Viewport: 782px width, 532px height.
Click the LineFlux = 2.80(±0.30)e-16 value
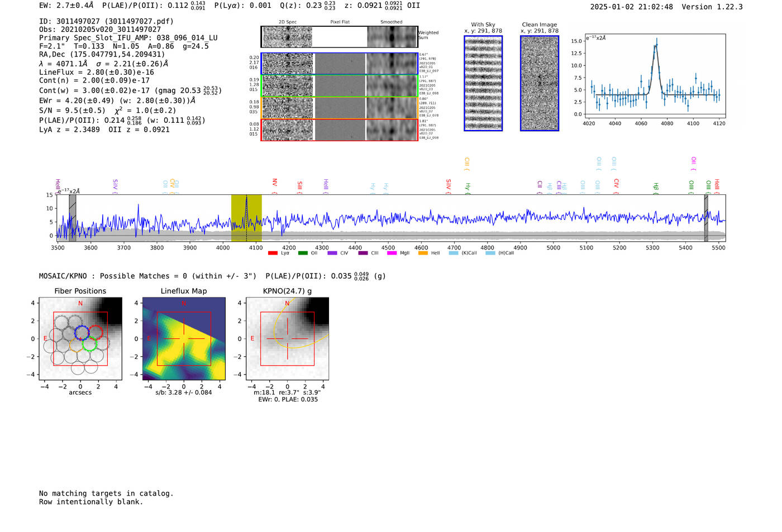[x=97, y=72]
